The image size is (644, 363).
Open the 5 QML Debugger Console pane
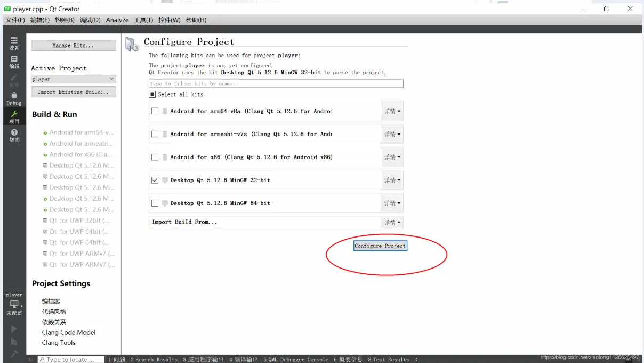pos(296,359)
